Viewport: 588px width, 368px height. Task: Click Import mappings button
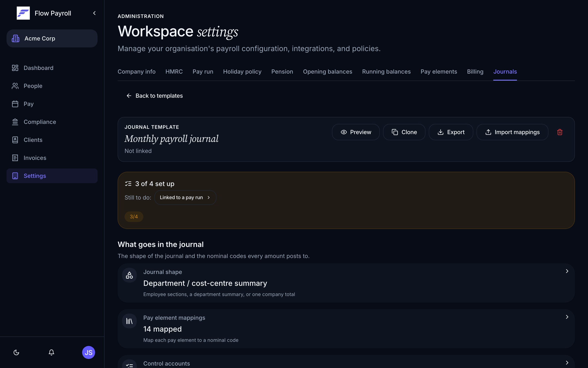(512, 132)
